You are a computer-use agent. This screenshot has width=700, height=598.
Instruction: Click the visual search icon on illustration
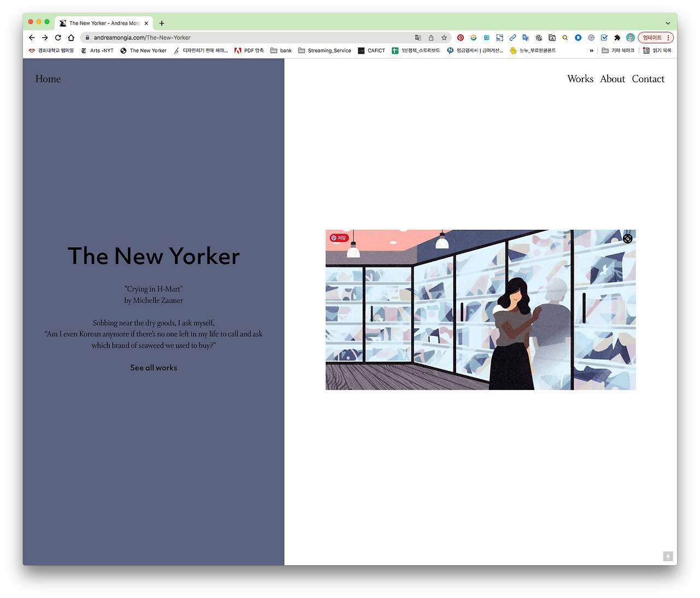pyautogui.click(x=628, y=239)
